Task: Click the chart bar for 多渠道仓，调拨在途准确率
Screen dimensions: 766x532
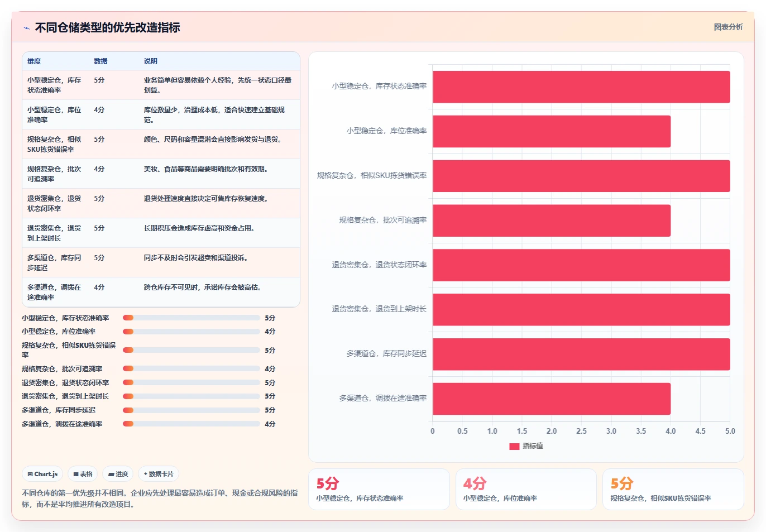Action: coord(552,399)
